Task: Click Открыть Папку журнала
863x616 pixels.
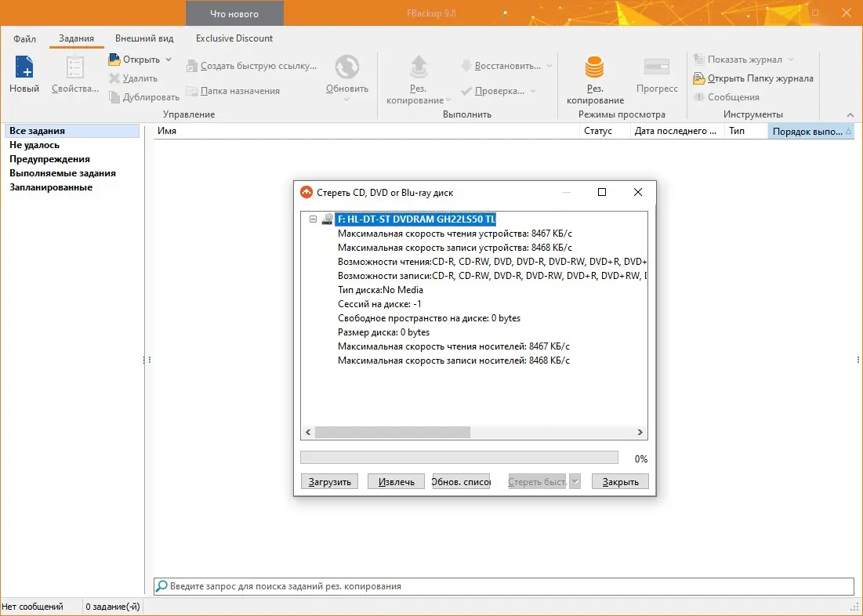Action: [753, 78]
